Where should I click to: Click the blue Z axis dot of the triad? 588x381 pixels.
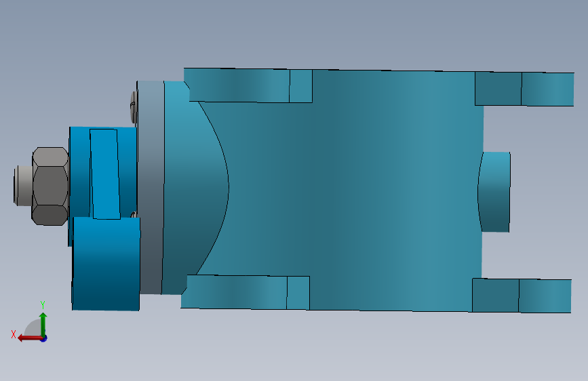pyautogui.click(x=44, y=338)
